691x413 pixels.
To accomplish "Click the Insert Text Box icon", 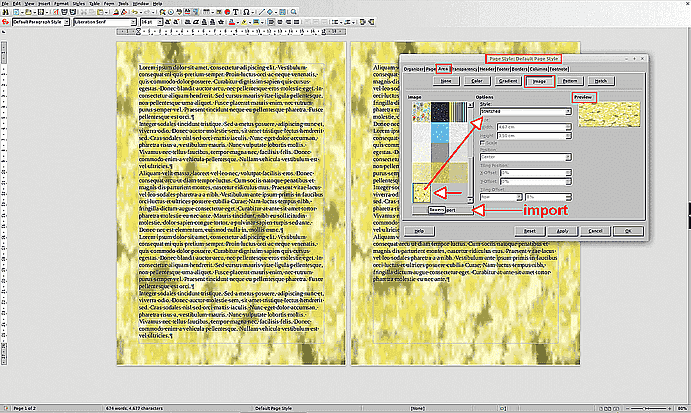I will tap(236, 12).
